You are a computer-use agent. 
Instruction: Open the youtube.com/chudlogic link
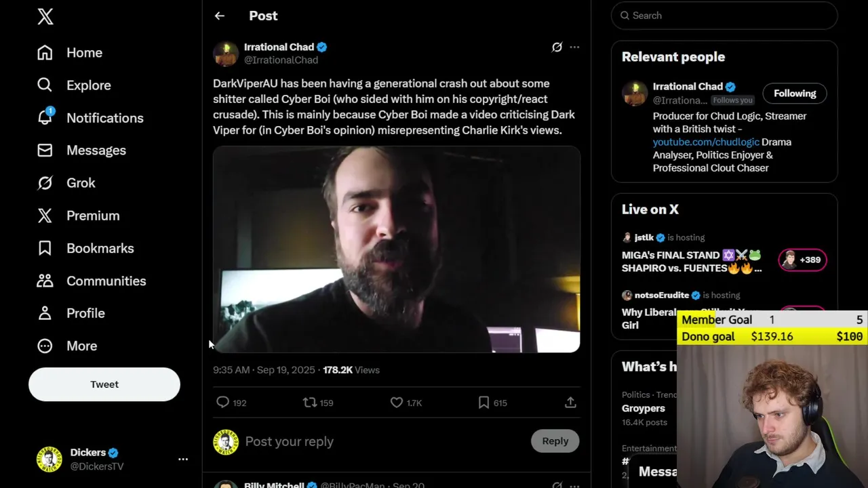click(x=705, y=142)
